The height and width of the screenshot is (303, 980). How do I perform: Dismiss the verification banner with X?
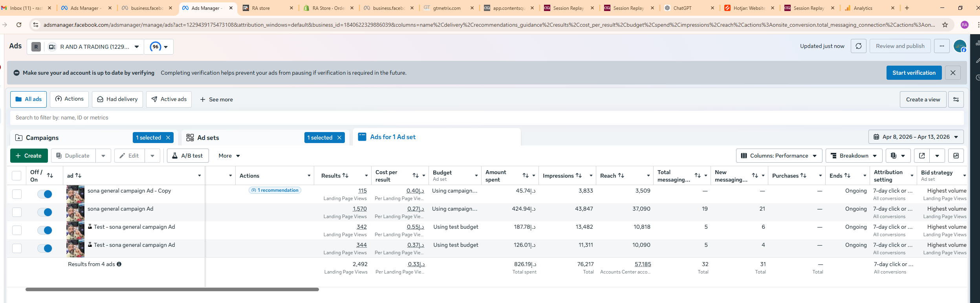[953, 73]
